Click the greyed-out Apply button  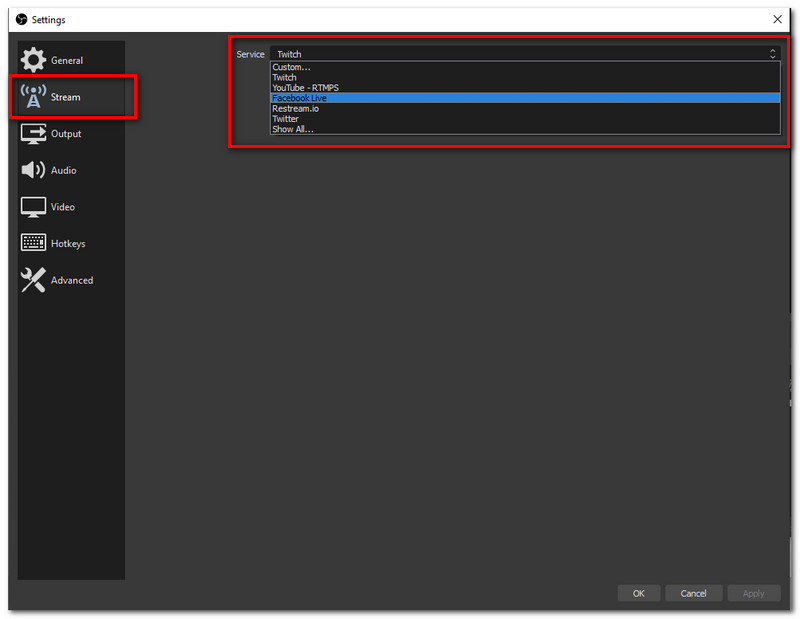coord(754,593)
